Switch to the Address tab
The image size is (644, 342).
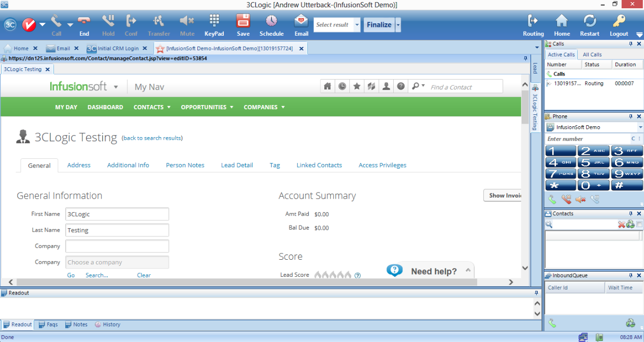tap(79, 165)
